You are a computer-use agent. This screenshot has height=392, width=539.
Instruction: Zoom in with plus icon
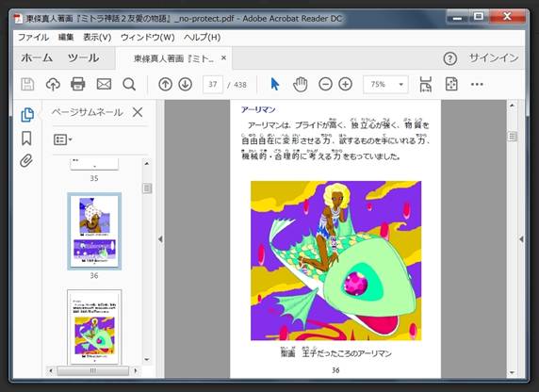pyautogui.click(x=346, y=84)
